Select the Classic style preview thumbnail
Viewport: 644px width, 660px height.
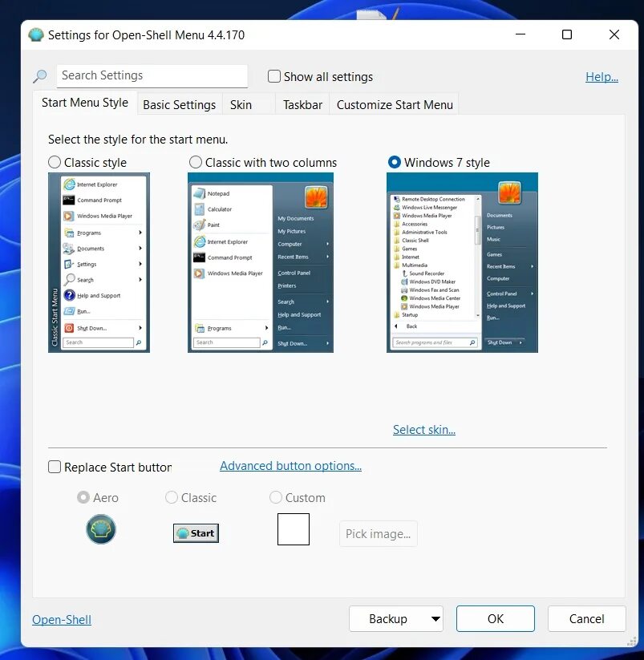pos(99,262)
